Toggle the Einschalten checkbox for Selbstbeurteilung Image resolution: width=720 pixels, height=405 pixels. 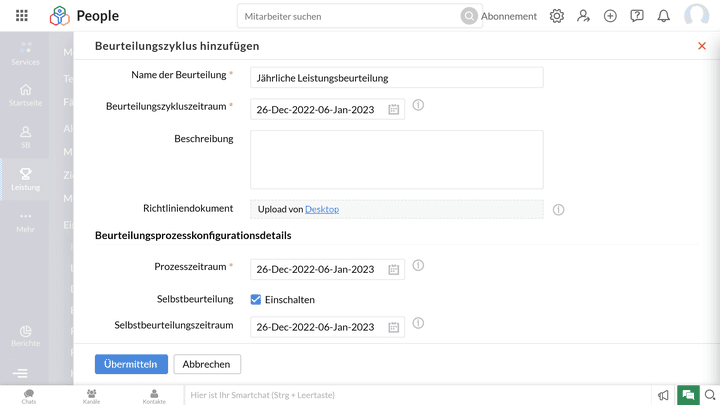pos(256,299)
